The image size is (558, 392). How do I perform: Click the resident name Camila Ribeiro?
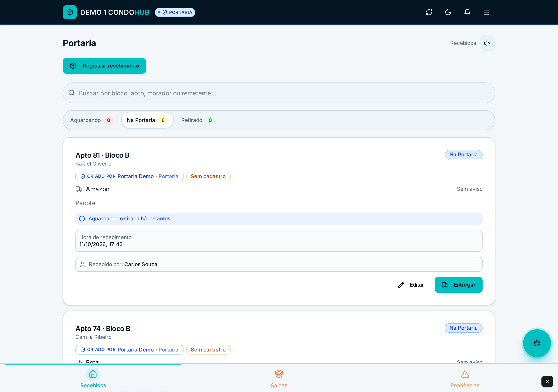coord(93,337)
